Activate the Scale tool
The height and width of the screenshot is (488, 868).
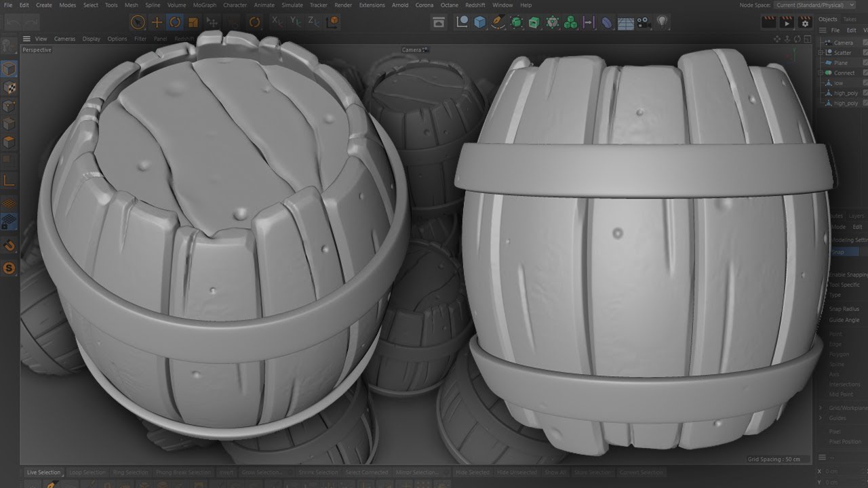(193, 22)
